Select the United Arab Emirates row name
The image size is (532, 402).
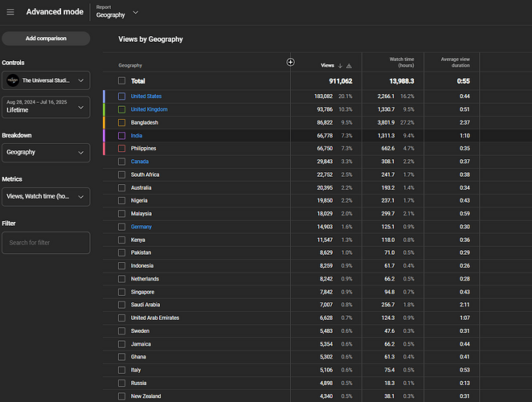[155, 318]
